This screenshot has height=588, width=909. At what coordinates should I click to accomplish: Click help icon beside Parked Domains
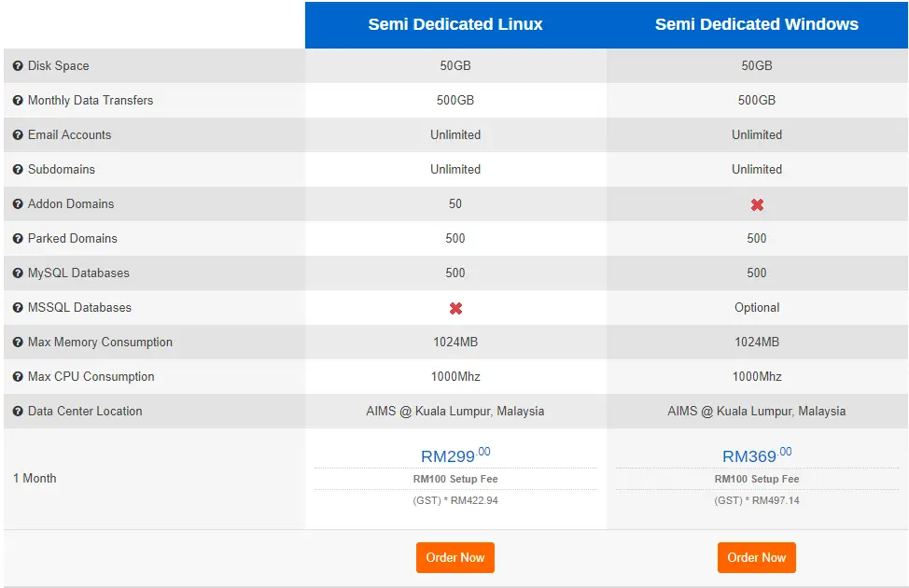(x=18, y=238)
